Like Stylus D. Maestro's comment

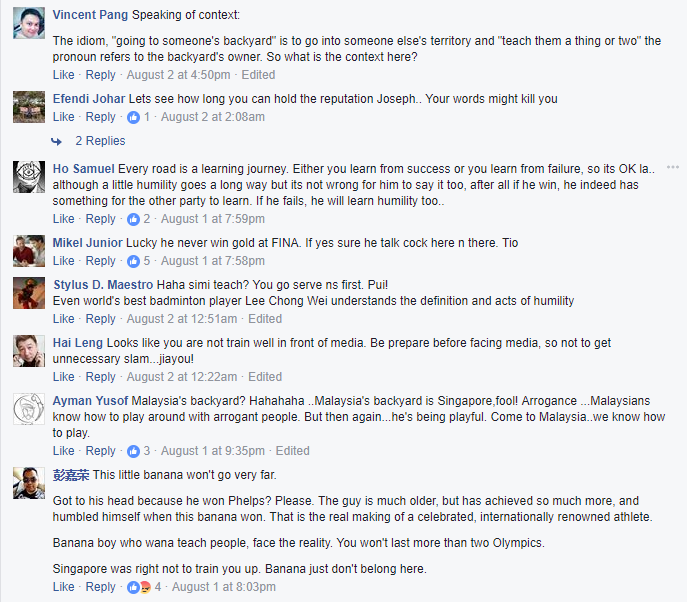click(64, 319)
